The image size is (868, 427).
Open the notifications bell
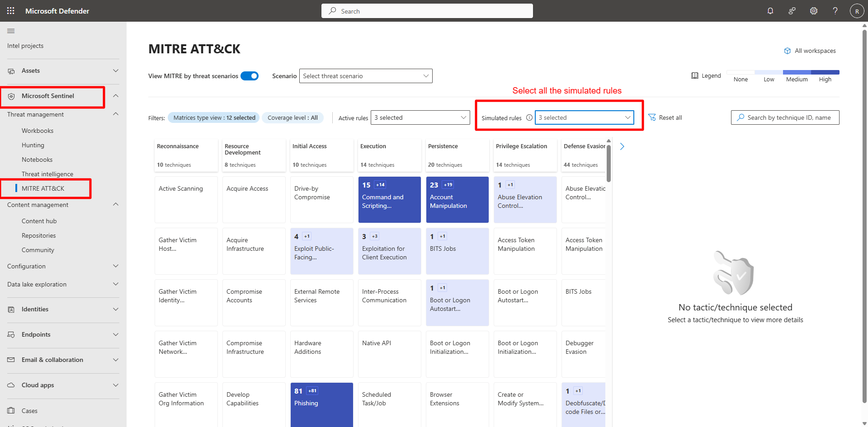(x=770, y=11)
